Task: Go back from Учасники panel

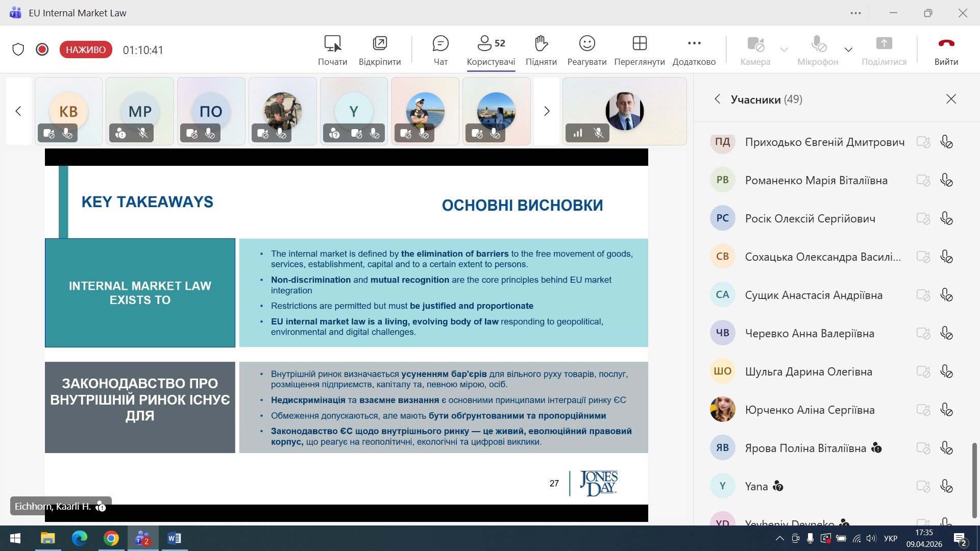Action: (718, 99)
